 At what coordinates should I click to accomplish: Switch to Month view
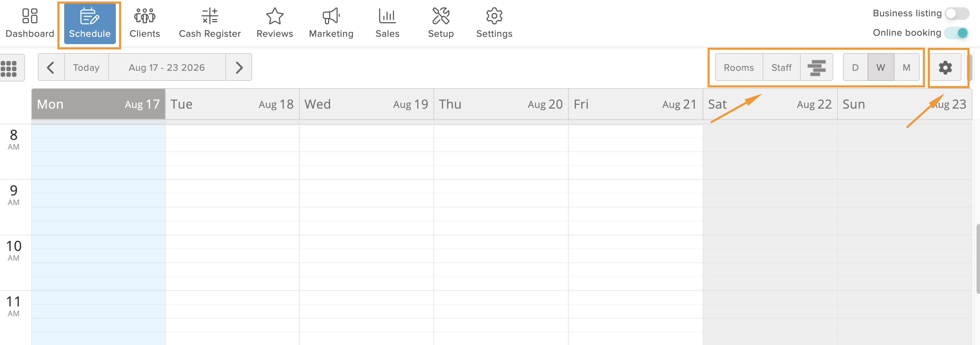[x=906, y=67]
